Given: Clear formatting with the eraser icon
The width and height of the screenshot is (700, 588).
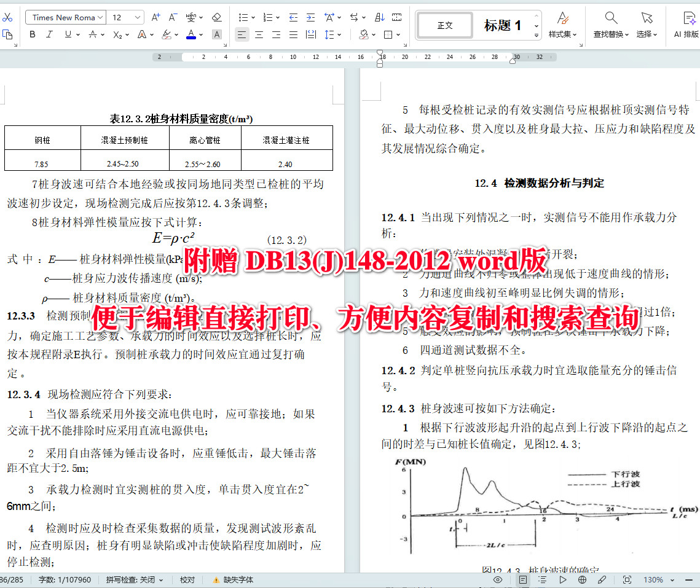Looking at the screenshot, I should pos(216,17).
